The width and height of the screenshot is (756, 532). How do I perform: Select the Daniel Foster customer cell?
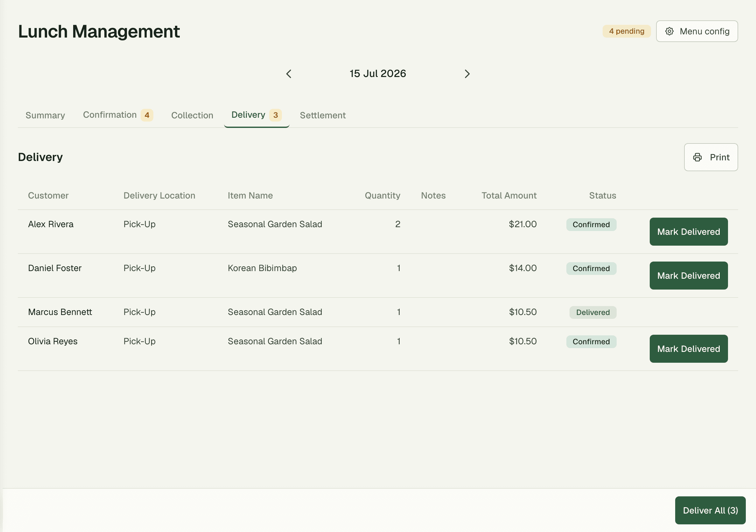click(55, 268)
